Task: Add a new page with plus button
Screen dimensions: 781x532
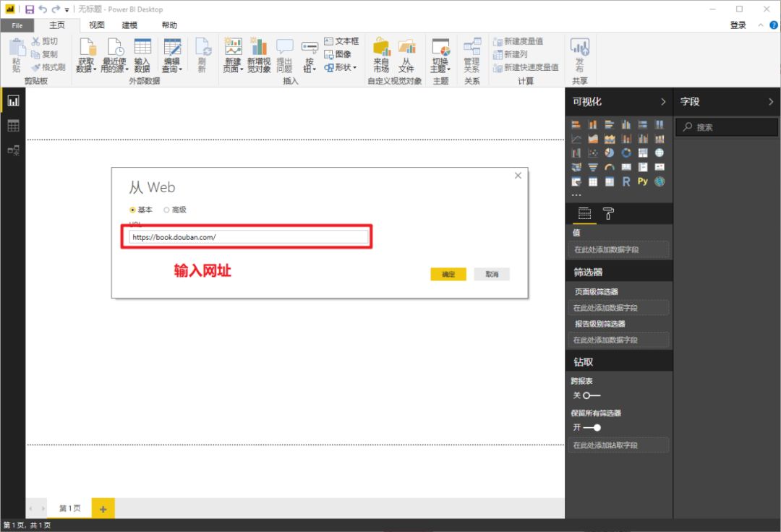Action: (x=103, y=509)
